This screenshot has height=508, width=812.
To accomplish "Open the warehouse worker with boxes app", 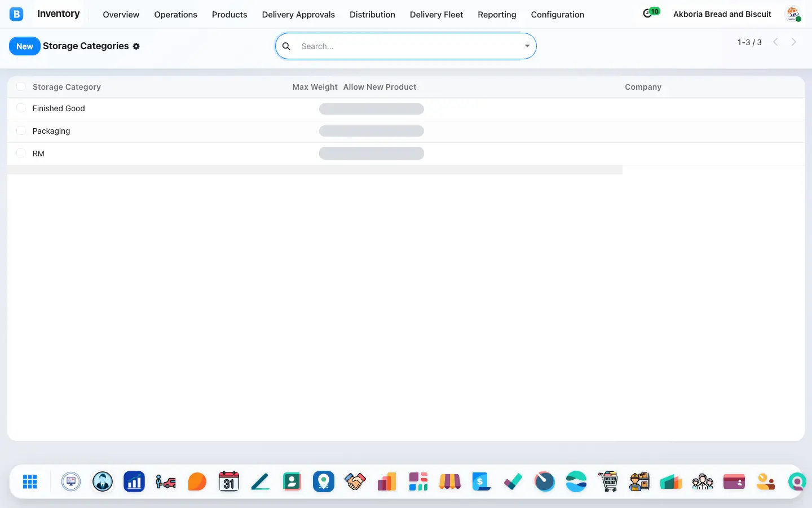I will click(639, 481).
